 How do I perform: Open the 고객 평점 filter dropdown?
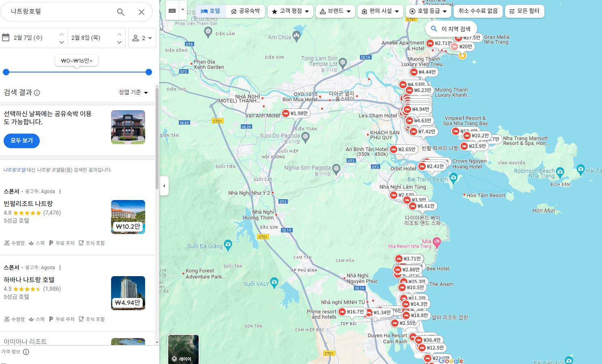290,11
